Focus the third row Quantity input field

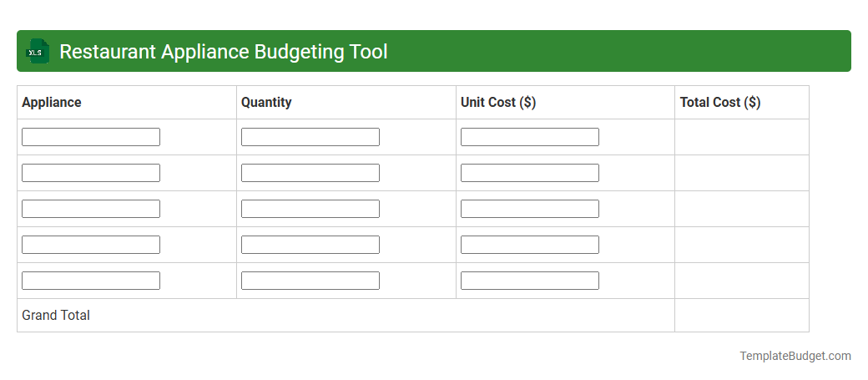[x=310, y=209]
